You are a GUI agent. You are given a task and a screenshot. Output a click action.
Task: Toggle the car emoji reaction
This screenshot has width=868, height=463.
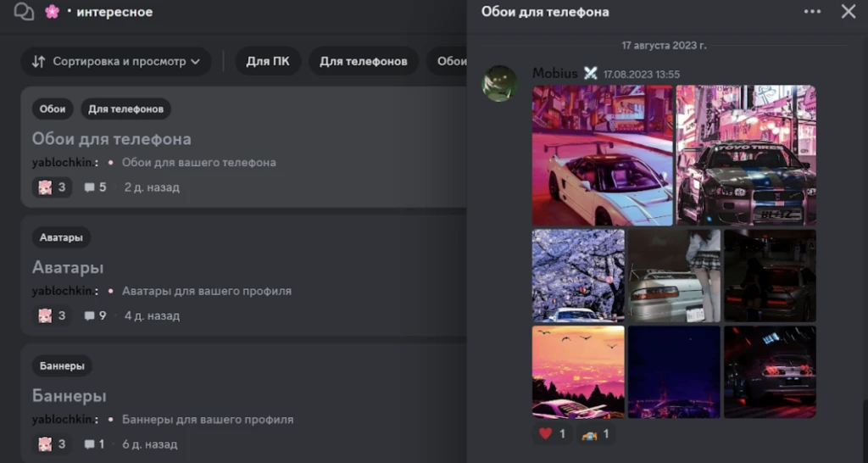[x=596, y=433]
